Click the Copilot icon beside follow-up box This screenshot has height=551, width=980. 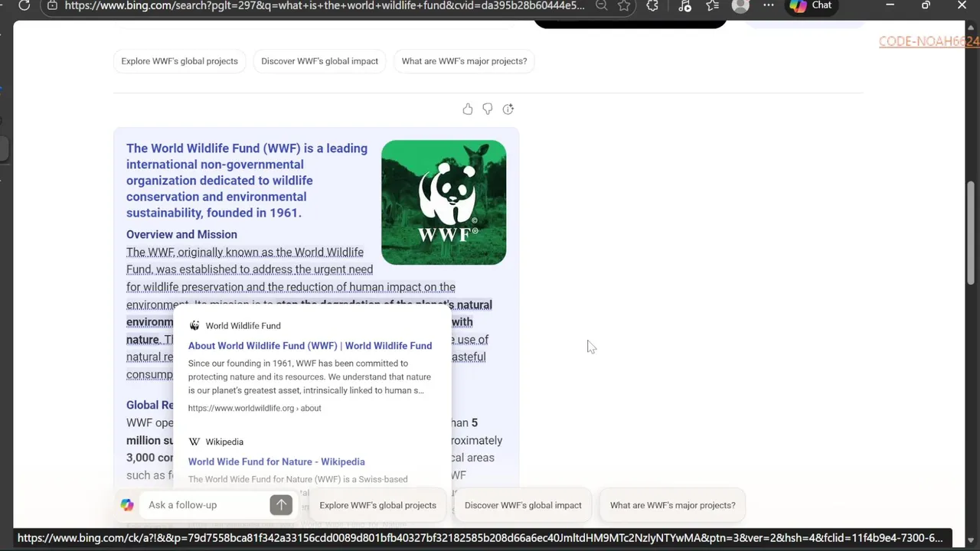click(127, 505)
